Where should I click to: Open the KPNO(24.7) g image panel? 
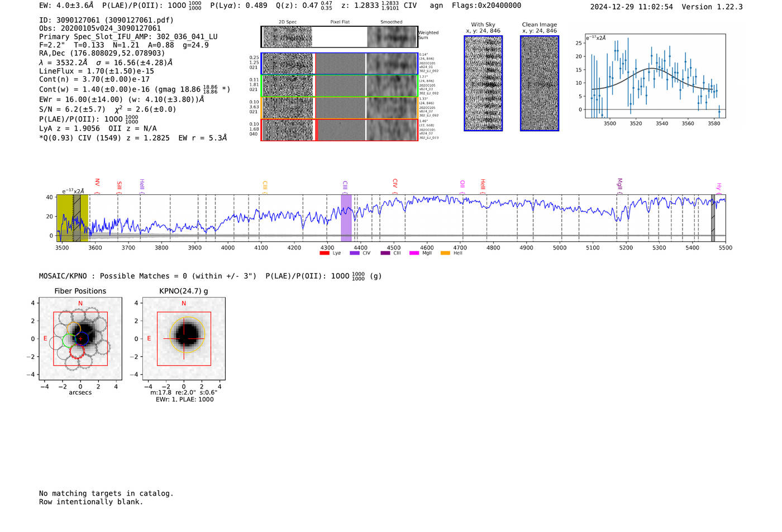click(x=184, y=339)
